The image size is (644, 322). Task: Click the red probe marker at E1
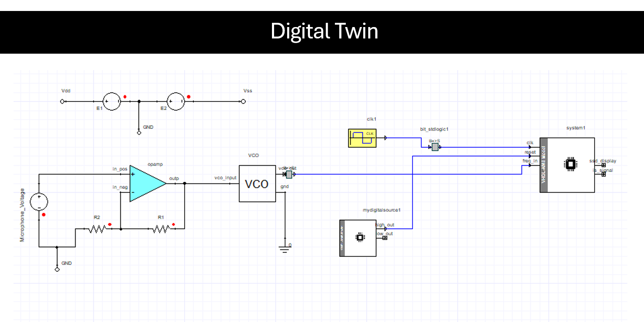(125, 97)
